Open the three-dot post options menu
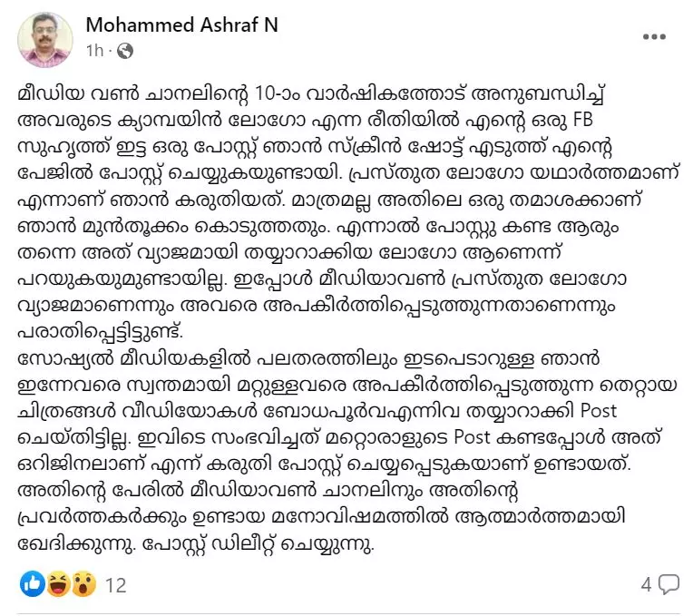Viewport: 693px width, 616px height. pyautogui.click(x=655, y=35)
